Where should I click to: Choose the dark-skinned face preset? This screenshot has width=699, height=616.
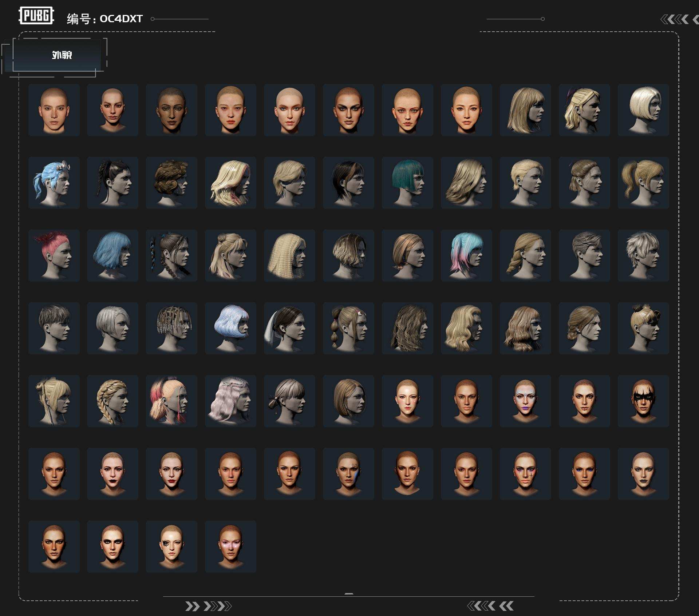[171, 110]
